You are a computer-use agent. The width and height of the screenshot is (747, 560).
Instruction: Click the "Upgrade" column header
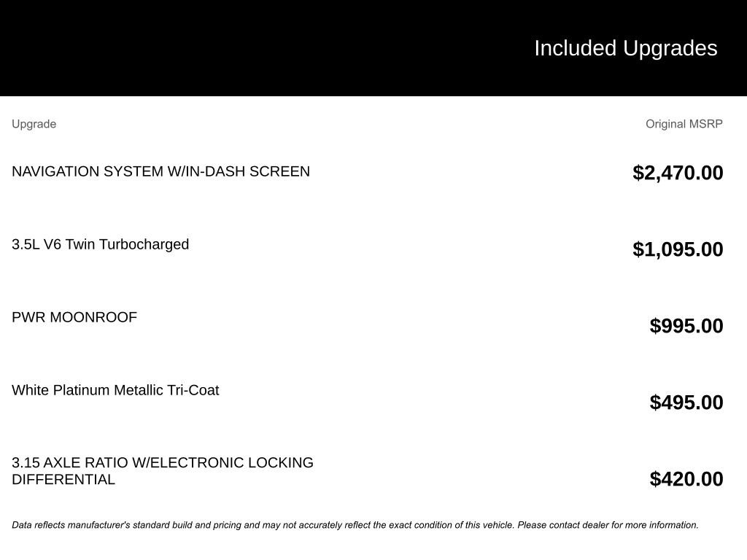pyautogui.click(x=34, y=124)
